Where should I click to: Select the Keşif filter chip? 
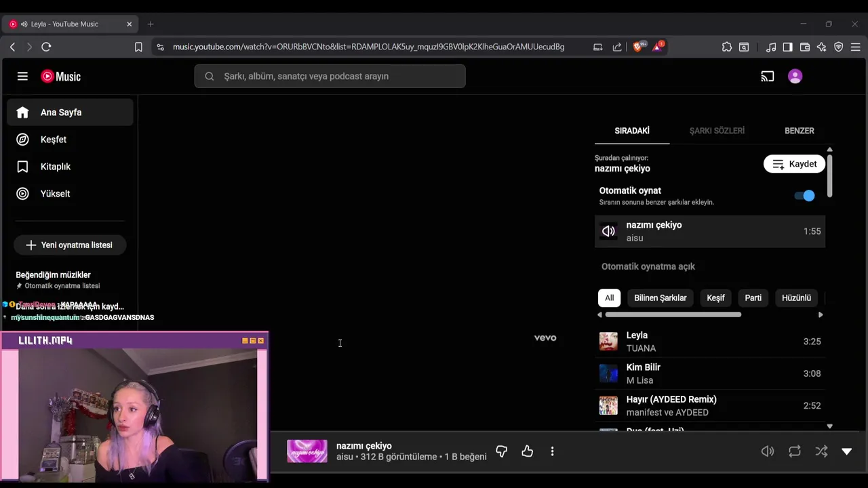point(716,298)
